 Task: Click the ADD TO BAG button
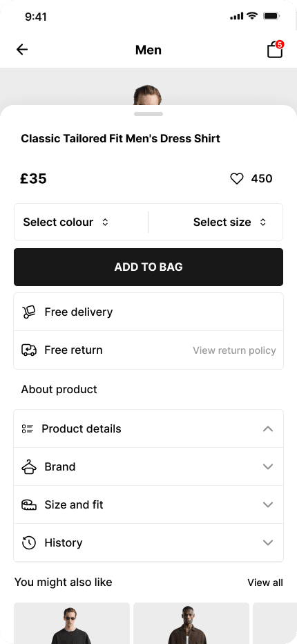coord(148,267)
